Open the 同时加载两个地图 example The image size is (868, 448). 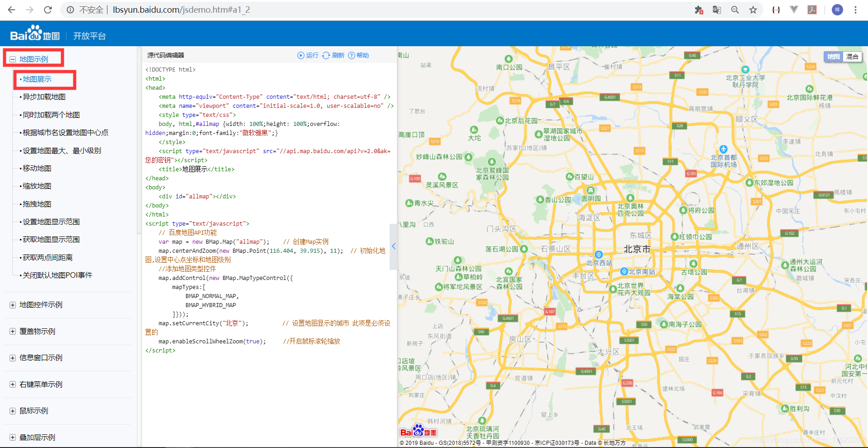click(x=51, y=115)
